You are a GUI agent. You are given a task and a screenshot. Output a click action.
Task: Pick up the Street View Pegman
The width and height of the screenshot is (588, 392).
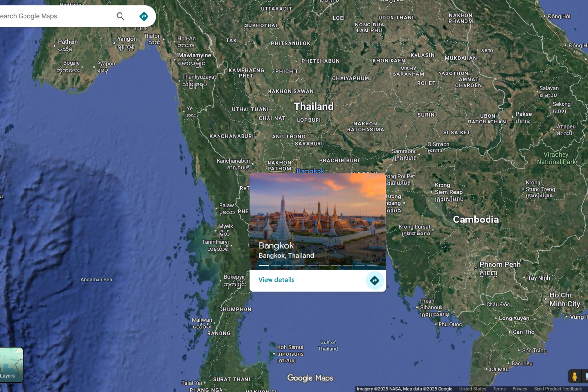coord(574,376)
